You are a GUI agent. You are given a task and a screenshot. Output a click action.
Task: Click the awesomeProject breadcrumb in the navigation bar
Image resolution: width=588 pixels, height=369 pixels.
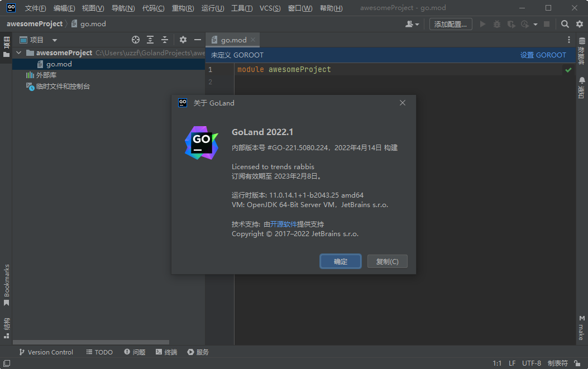coord(35,24)
